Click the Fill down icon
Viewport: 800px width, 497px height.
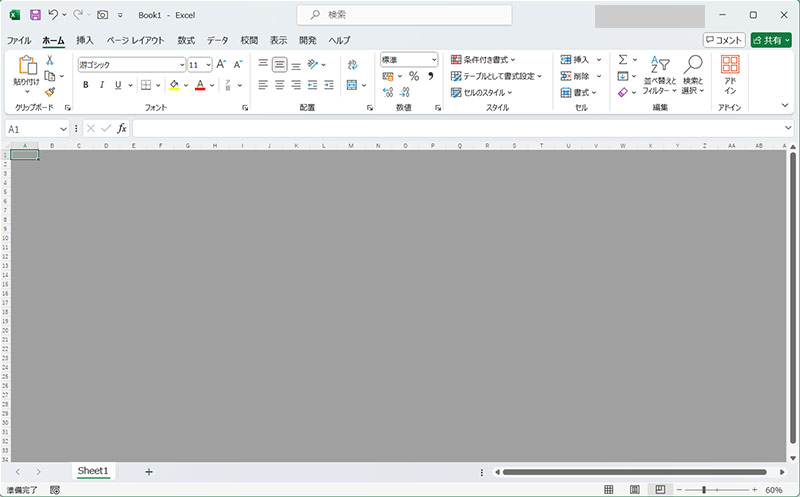pos(623,76)
